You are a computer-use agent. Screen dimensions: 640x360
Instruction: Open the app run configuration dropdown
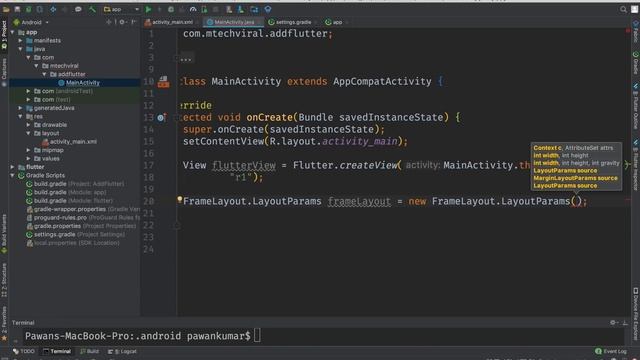(x=121, y=9)
